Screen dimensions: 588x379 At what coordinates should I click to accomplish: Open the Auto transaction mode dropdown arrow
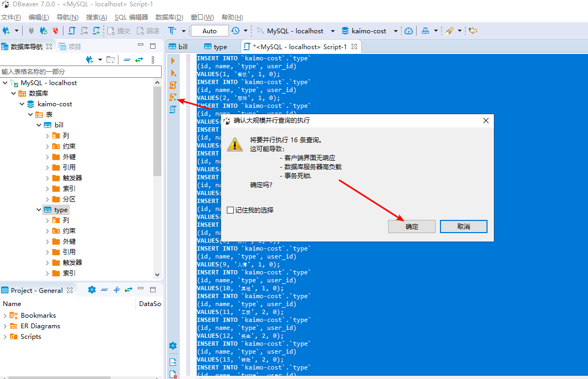pyautogui.click(x=245, y=31)
